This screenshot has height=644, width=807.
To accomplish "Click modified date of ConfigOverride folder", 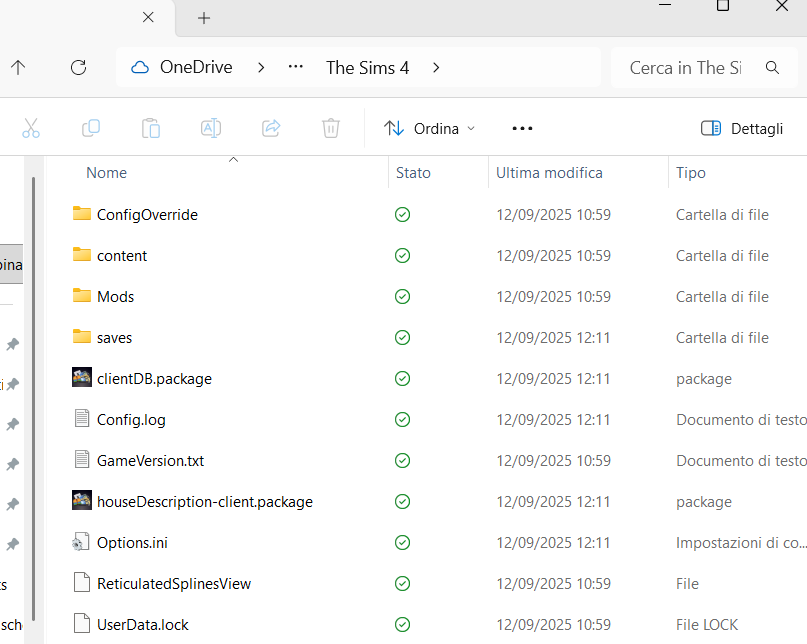I will point(553,215).
